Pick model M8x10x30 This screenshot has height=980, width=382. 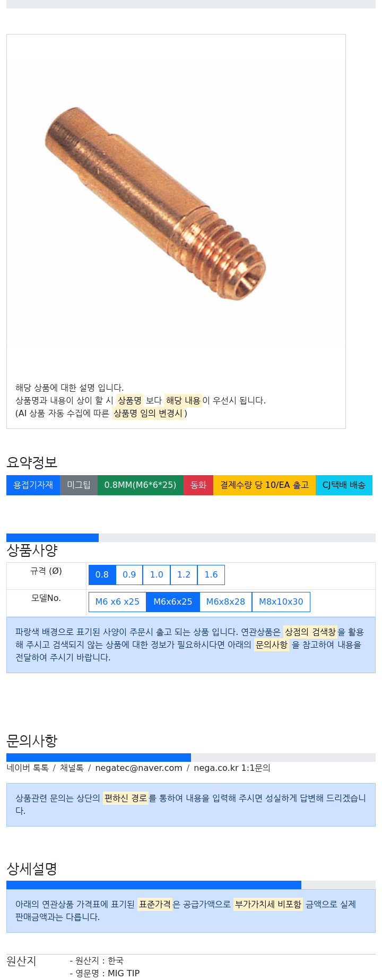[x=281, y=602]
